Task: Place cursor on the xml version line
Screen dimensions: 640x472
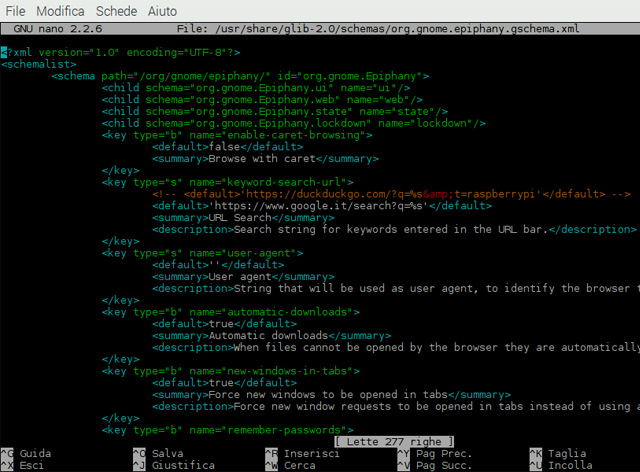Action: click(x=121, y=53)
